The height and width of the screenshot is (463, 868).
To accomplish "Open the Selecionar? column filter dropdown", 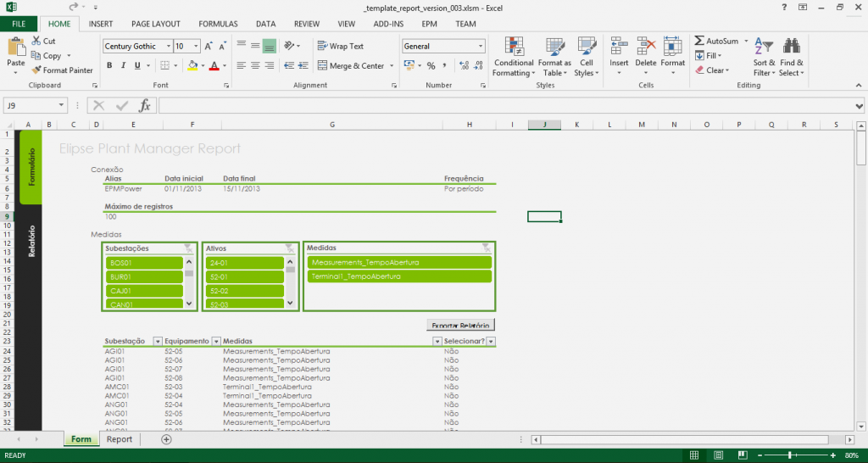I will [491, 341].
